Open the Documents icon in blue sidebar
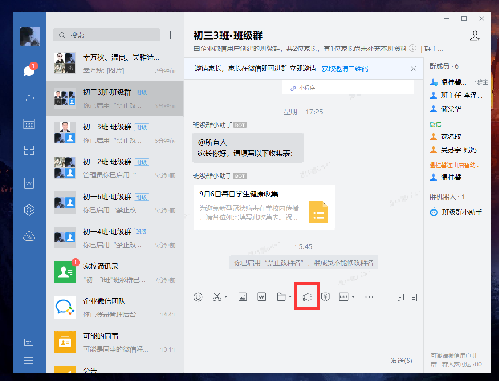 [29, 183]
